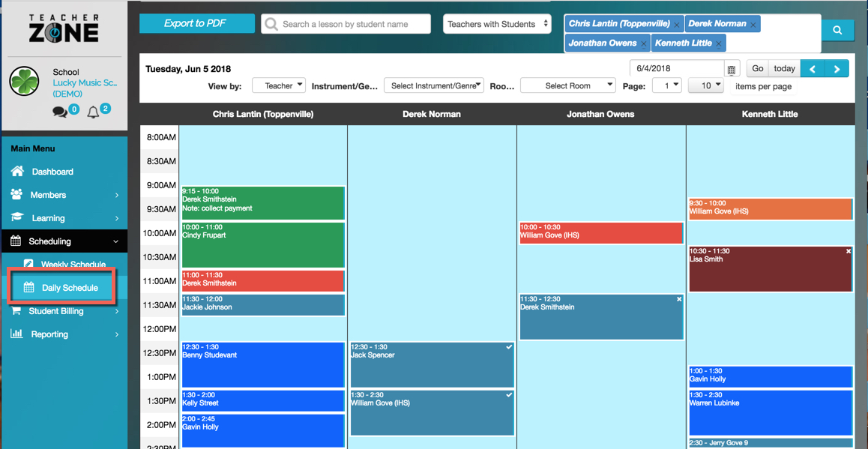Image resolution: width=868 pixels, height=449 pixels.
Task: Remove Jonathan Owens filter tag
Action: click(x=643, y=43)
